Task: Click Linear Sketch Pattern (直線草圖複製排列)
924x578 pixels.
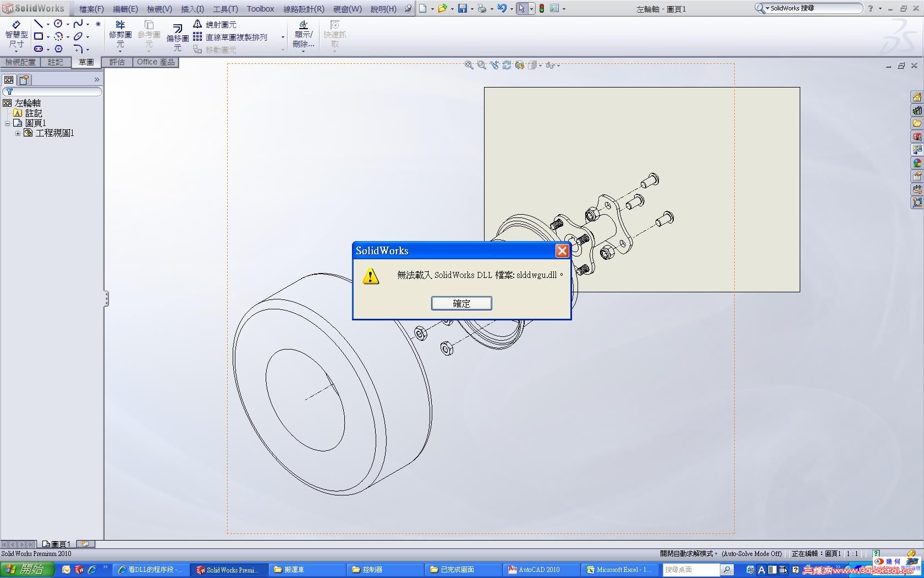Action: click(x=230, y=37)
